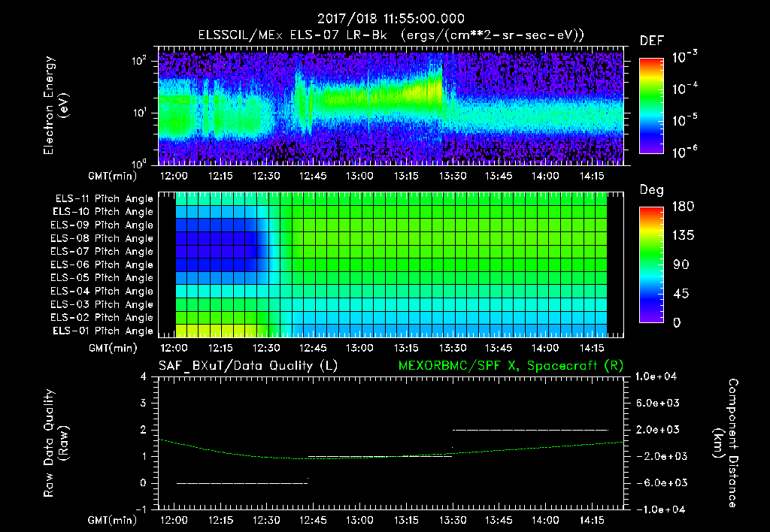Click the 13:30 tick label under the spectrogram
This screenshot has width=770, height=532.
452,176
